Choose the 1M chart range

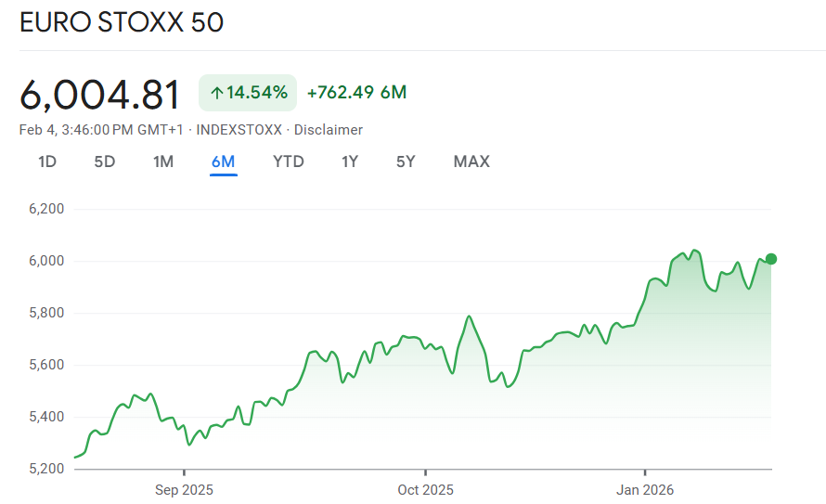pos(163,162)
